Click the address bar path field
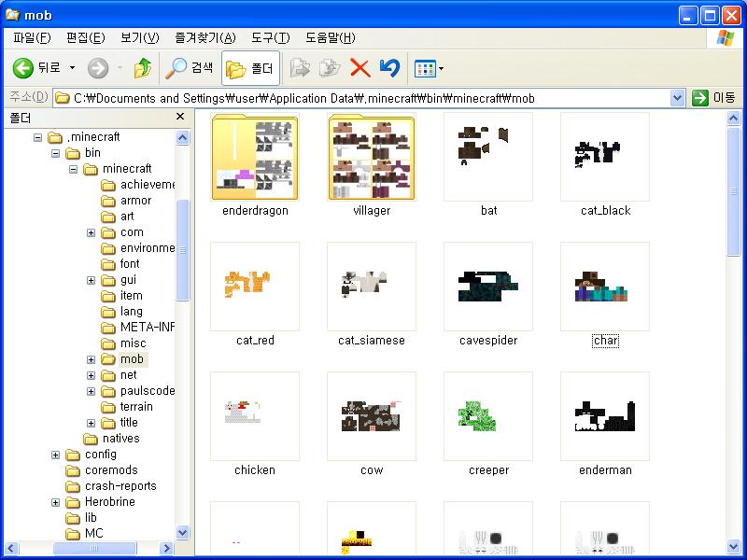 [362, 98]
